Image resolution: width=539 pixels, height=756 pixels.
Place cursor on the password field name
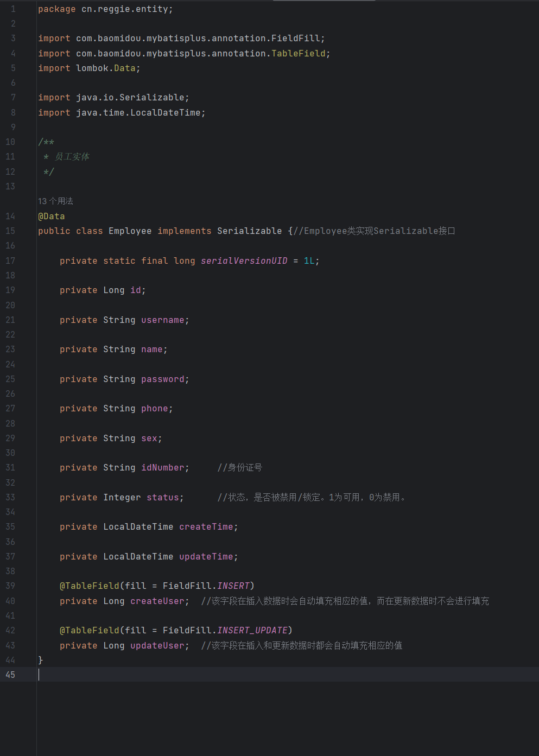[163, 379]
